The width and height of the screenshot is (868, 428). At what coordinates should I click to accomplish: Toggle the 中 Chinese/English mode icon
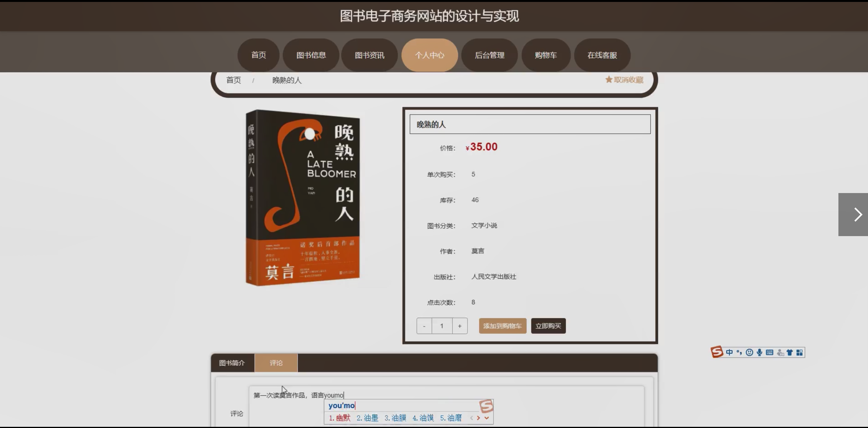pyautogui.click(x=729, y=353)
